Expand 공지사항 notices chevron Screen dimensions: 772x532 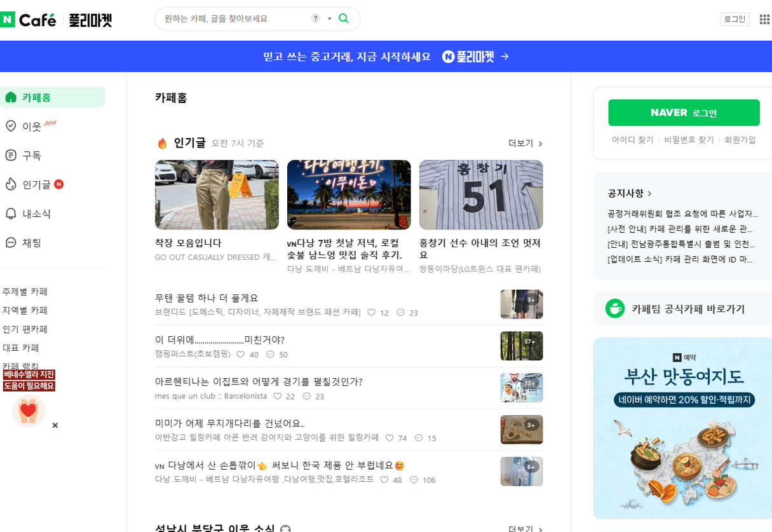pos(649,193)
